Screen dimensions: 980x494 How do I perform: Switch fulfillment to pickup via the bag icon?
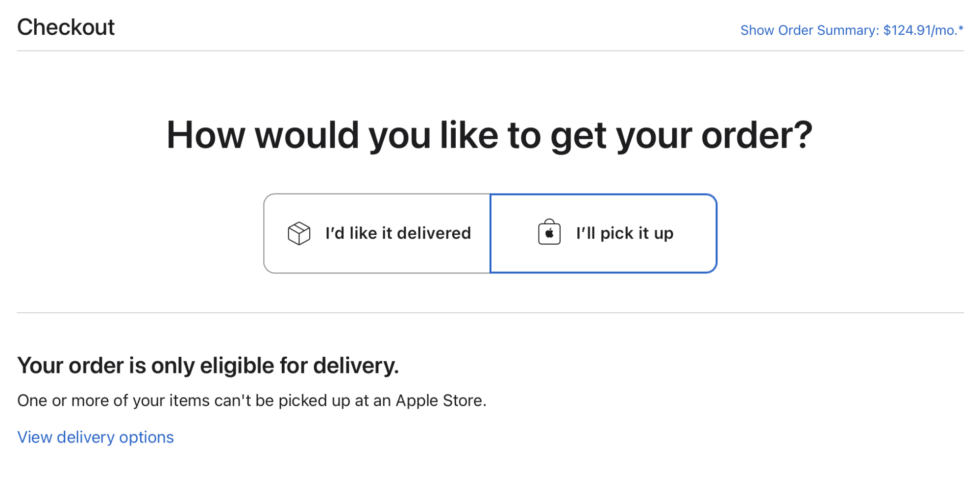click(549, 232)
